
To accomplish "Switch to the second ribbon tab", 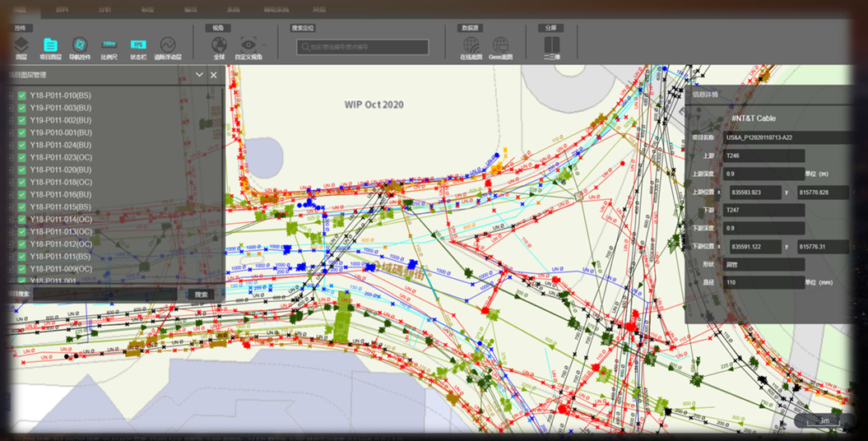I will point(63,9).
